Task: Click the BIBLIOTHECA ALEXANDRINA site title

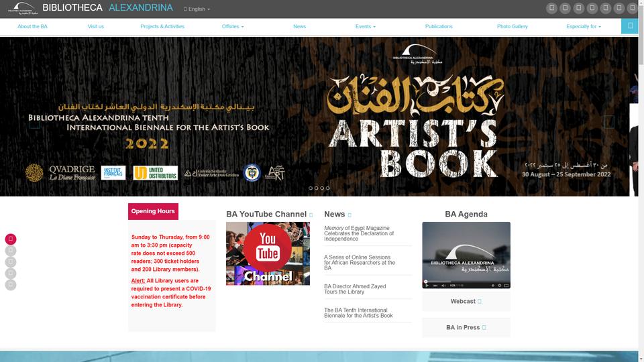Action: click(x=107, y=8)
